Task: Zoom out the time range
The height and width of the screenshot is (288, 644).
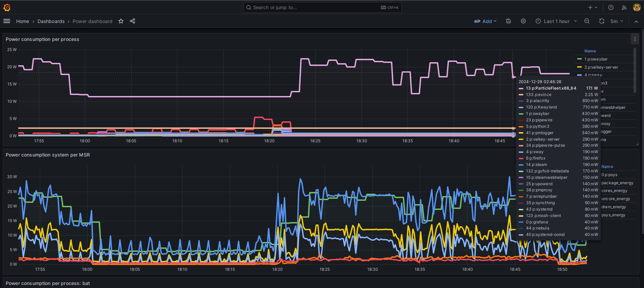Action: pyautogui.click(x=587, y=21)
